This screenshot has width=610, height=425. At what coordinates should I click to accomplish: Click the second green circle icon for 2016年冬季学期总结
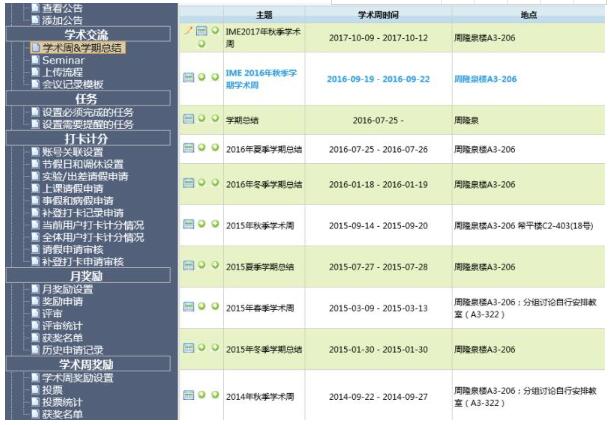click(x=214, y=184)
